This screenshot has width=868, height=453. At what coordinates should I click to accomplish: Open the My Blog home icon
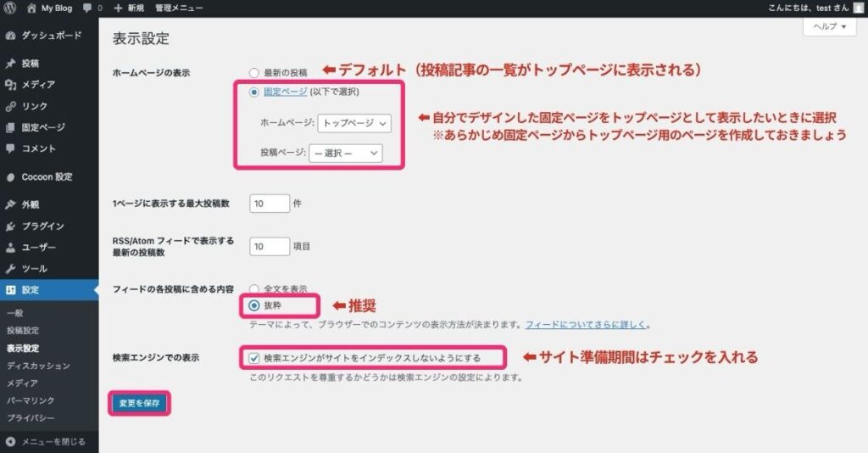[31, 8]
